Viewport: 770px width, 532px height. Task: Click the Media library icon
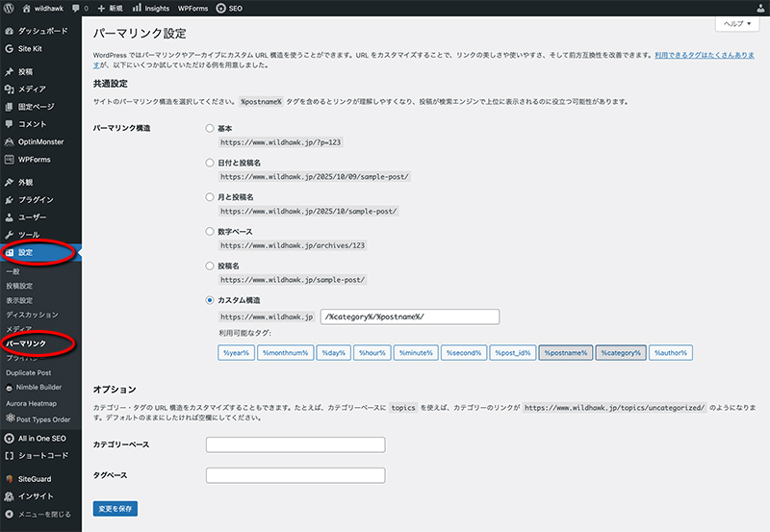(x=9, y=89)
